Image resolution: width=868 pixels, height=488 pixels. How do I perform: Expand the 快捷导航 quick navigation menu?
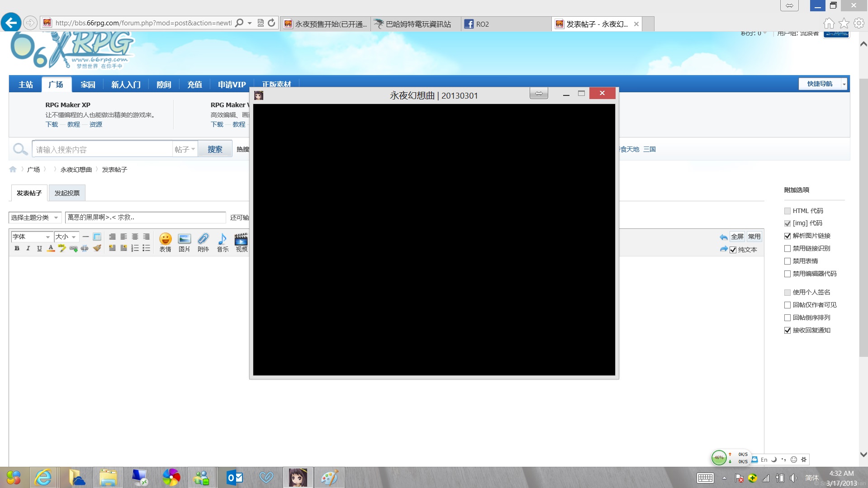[822, 84]
